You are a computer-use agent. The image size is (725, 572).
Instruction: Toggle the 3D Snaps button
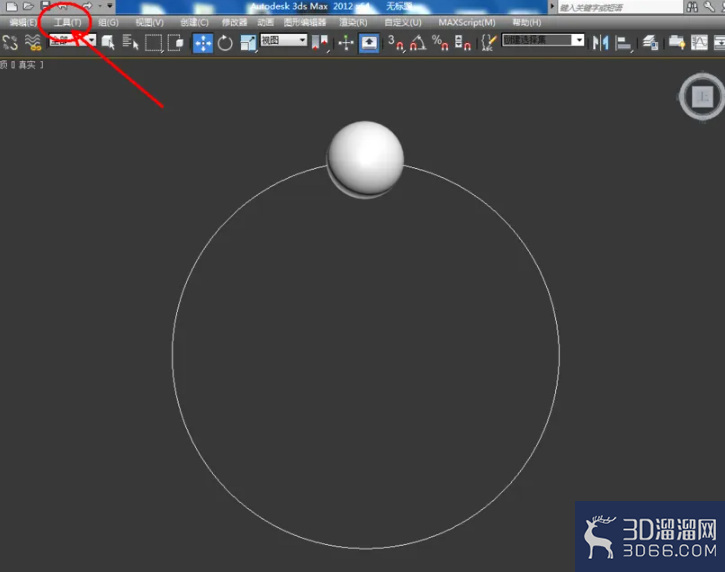[x=396, y=43]
